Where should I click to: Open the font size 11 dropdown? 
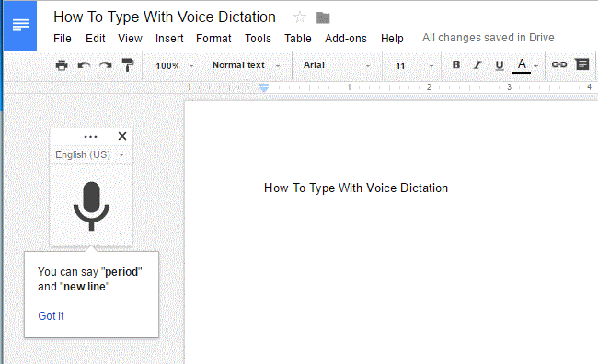click(x=414, y=66)
